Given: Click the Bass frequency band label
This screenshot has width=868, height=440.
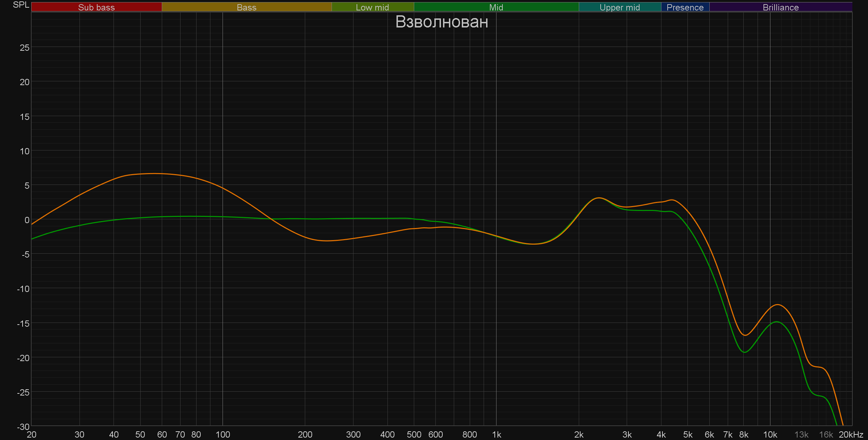Looking at the screenshot, I should click(247, 7).
